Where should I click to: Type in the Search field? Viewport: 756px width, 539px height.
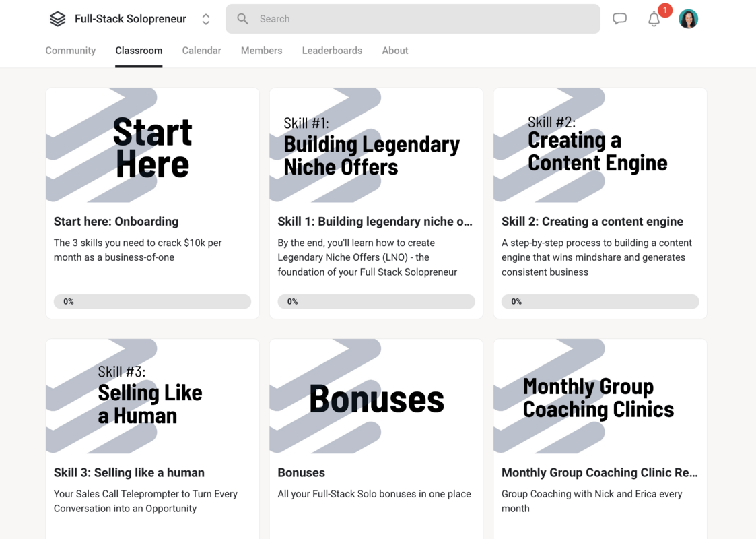click(424, 19)
